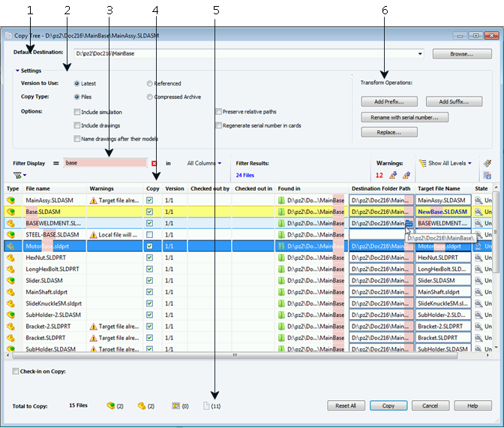Viewport: 504px width, 428px height.
Task: Click the Filter Display text field containing base
Action: [105, 163]
